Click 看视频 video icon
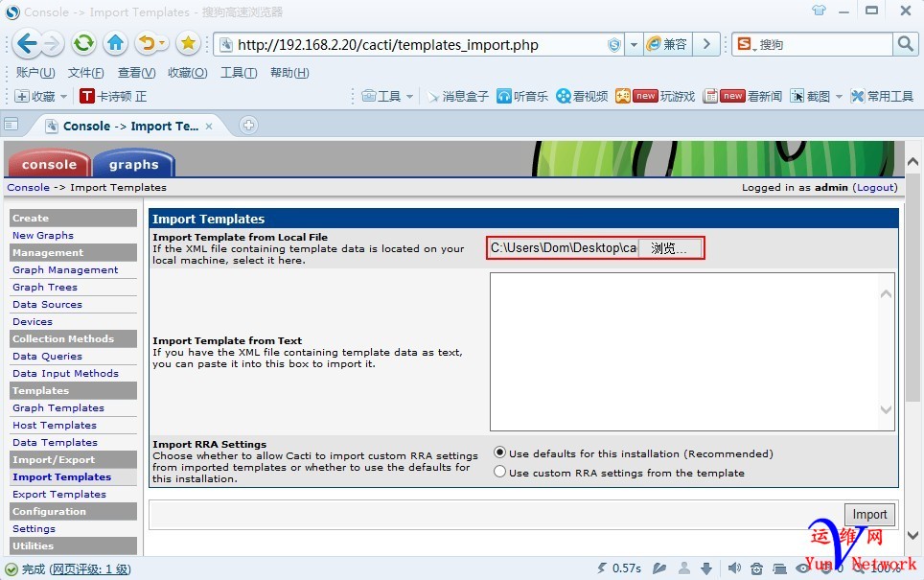Screen dimensions: 924x580 point(564,96)
